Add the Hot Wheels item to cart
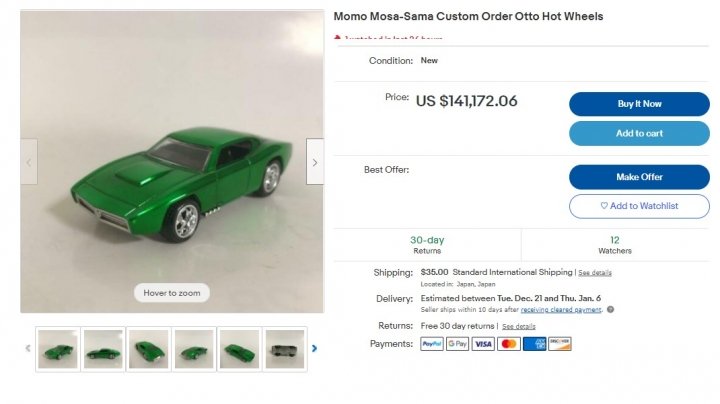This screenshot has height=404, width=720. 639,134
